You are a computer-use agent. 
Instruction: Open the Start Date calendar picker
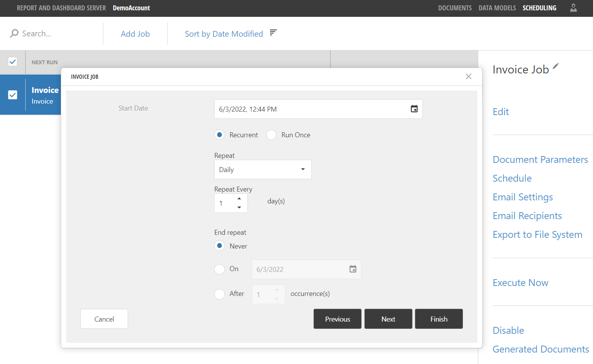(414, 109)
